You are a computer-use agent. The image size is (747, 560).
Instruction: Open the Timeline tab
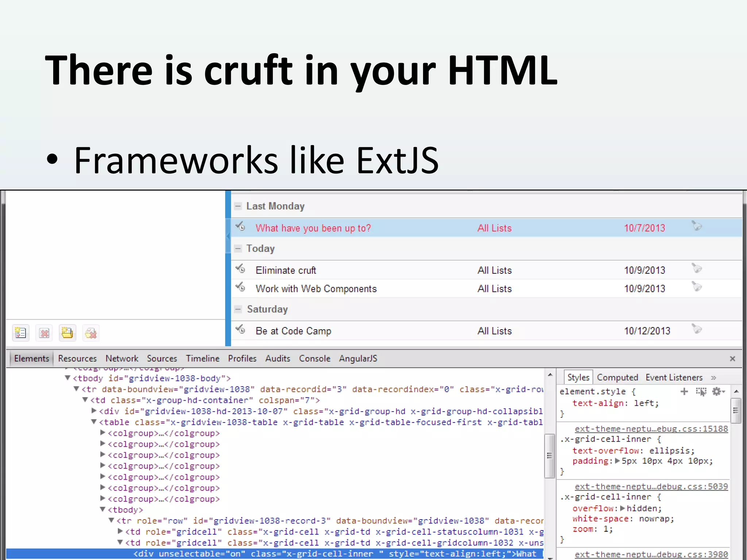pos(202,358)
